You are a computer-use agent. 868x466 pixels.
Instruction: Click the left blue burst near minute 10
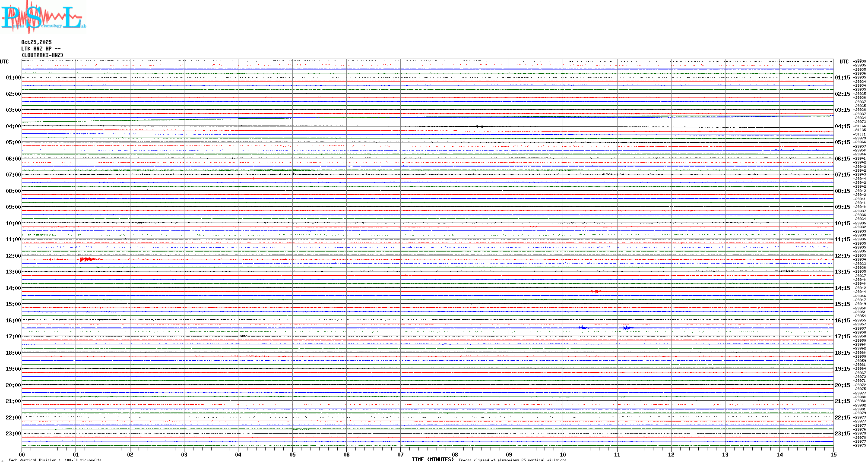coord(583,328)
